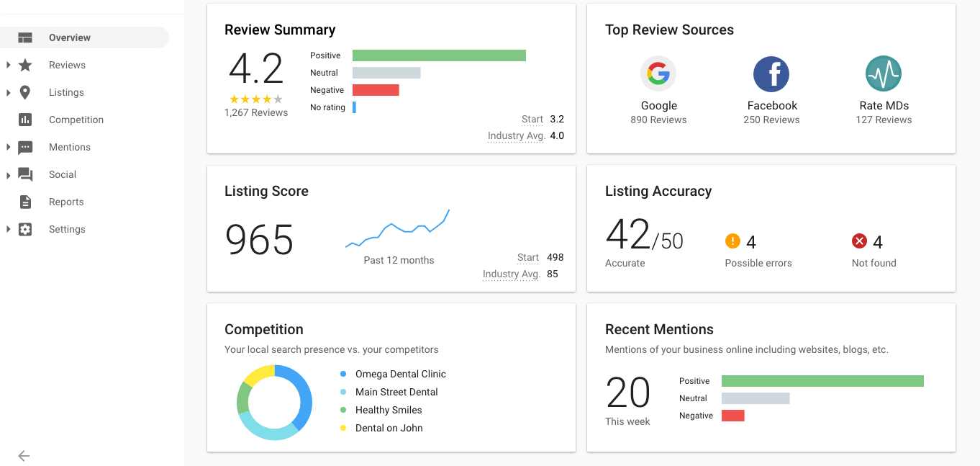Image resolution: width=980 pixels, height=466 pixels.
Task: Click the Reviews star icon in sidebar
Action: pos(25,66)
